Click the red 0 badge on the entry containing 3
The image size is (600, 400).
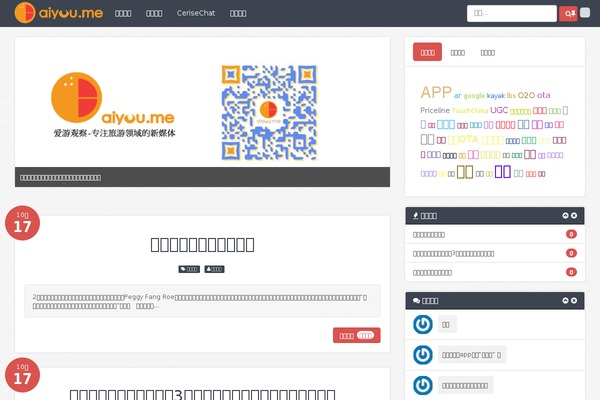click(571, 253)
